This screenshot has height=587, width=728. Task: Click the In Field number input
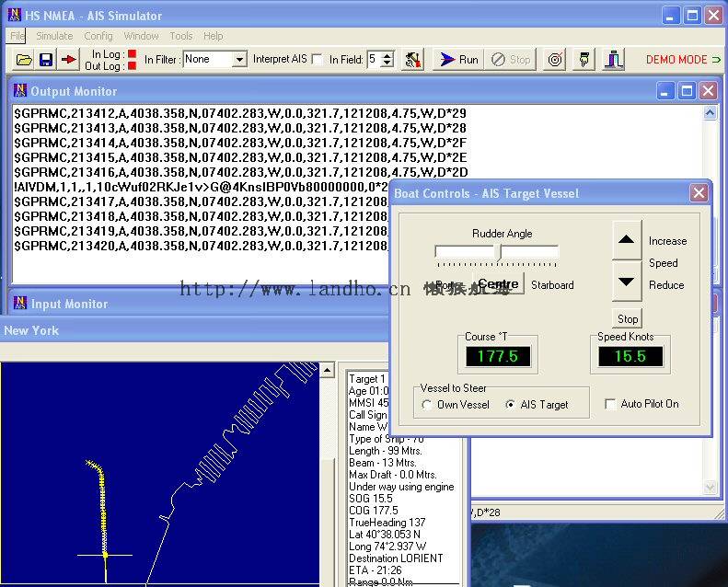(x=375, y=60)
